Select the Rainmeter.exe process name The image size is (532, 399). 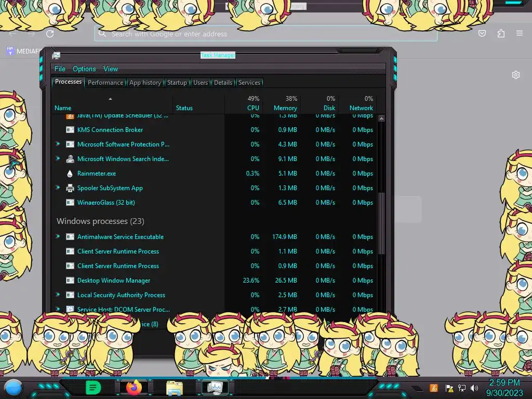coord(96,174)
